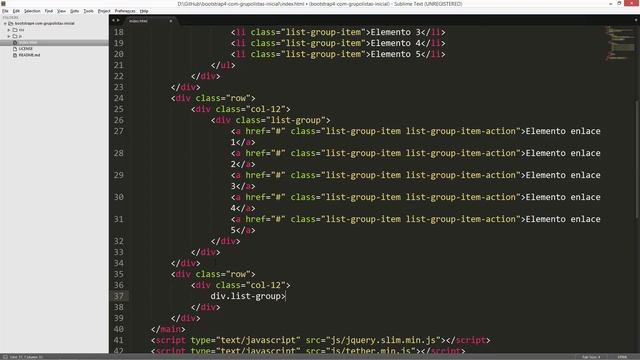This screenshot has width=640, height=360.
Task: Open the LICENSE file in sidebar
Action: [25, 49]
